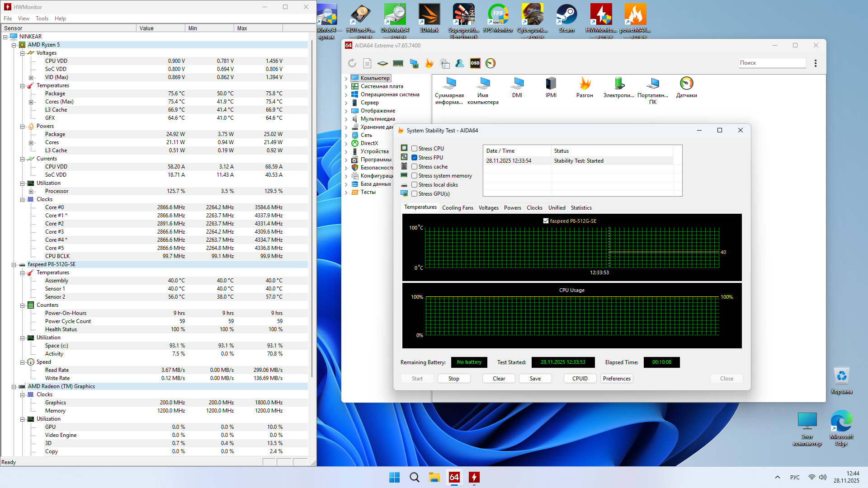The width and height of the screenshot is (868, 488).
Task: Switch to the Cooling Fans tab
Action: pyautogui.click(x=458, y=208)
